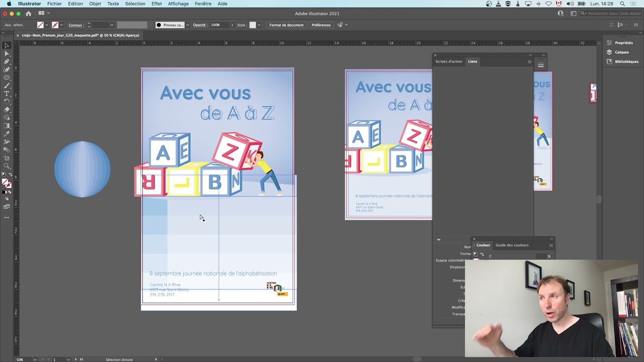Expand the Opacité slider arrow
The height and width of the screenshot is (362, 644).
[232, 25]
